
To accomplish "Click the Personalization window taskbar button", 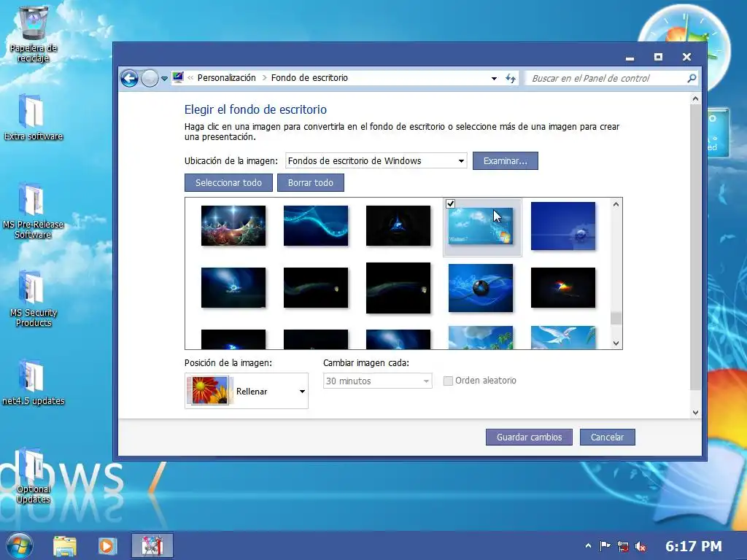I will [152, 545].
